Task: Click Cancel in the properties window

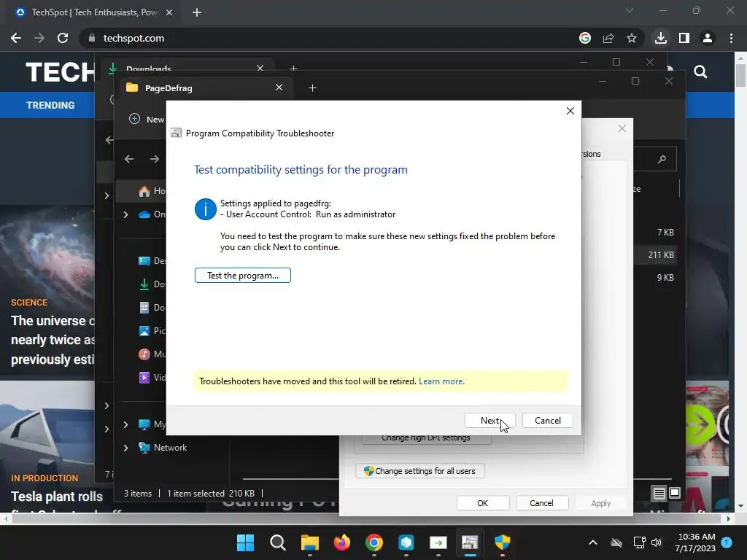Action: (x=542, y=503)
